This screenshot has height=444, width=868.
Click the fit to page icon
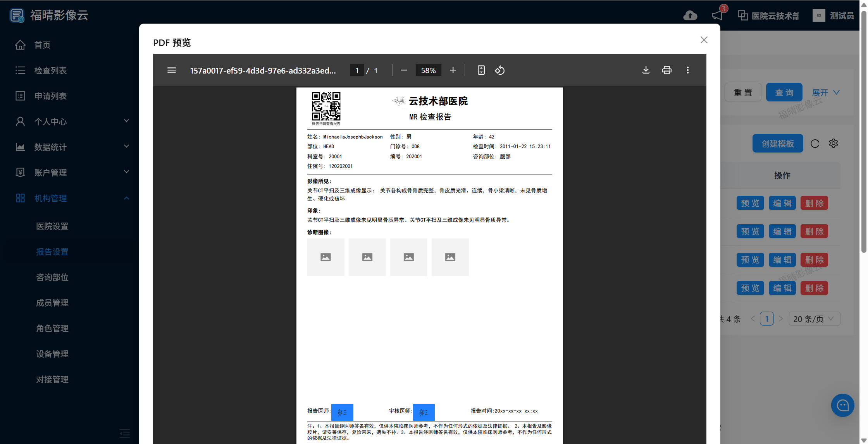click(x=481, y=70)
